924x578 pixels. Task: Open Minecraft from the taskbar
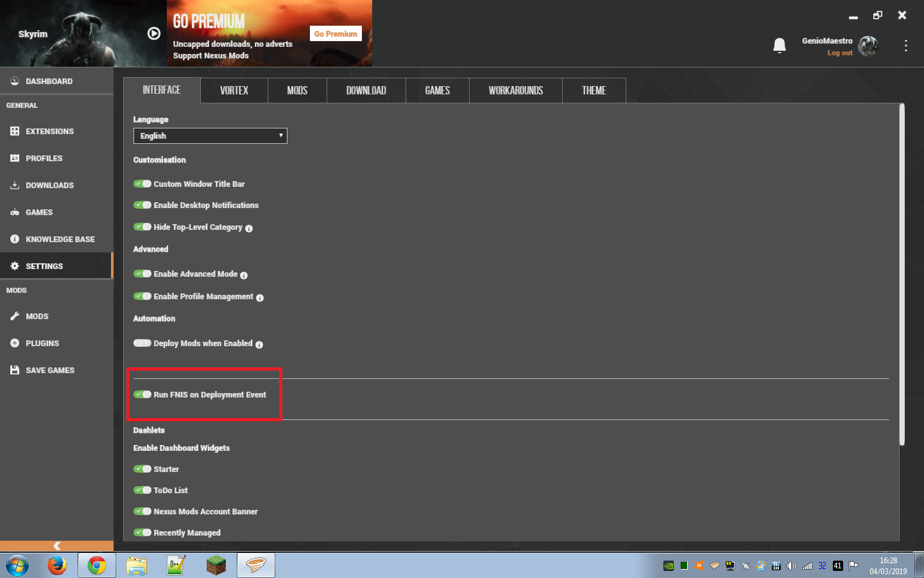[216, 565]
